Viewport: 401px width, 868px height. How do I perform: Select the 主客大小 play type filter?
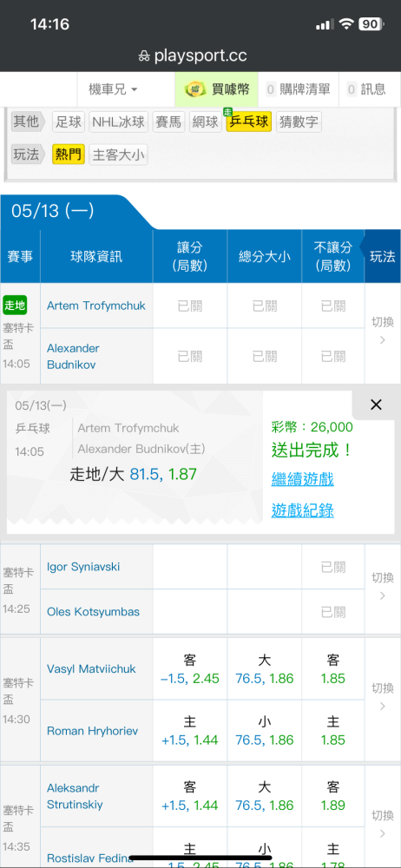coord(118,155)
